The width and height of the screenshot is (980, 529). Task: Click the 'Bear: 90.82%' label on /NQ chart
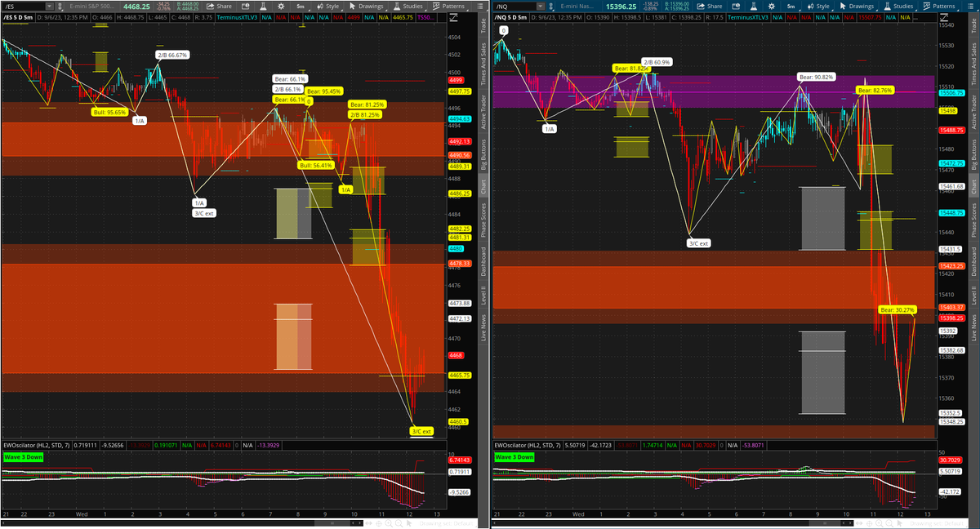coord(817,77)
